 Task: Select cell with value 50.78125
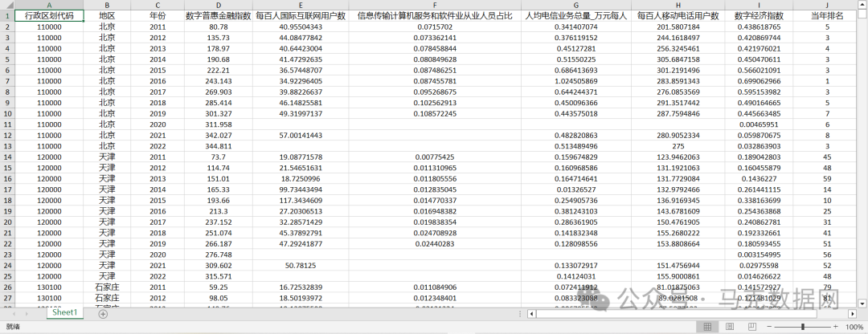click(301, 266)
